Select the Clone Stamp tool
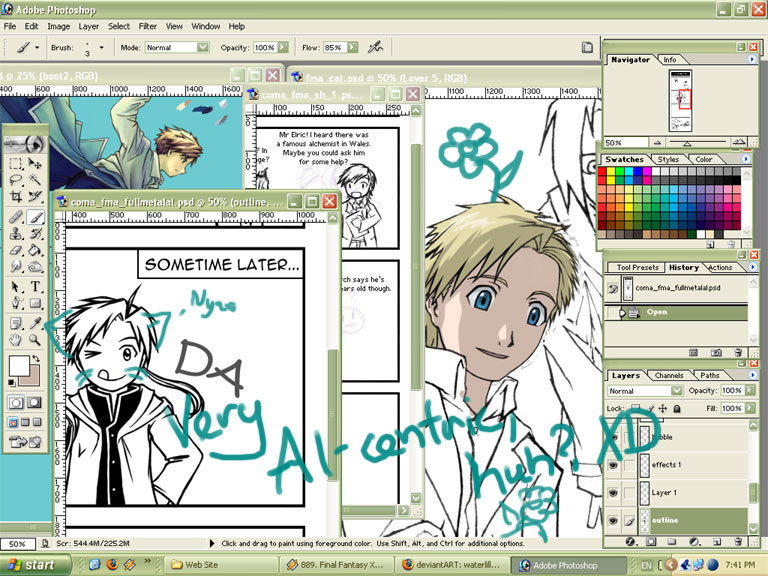 (16, 234)
